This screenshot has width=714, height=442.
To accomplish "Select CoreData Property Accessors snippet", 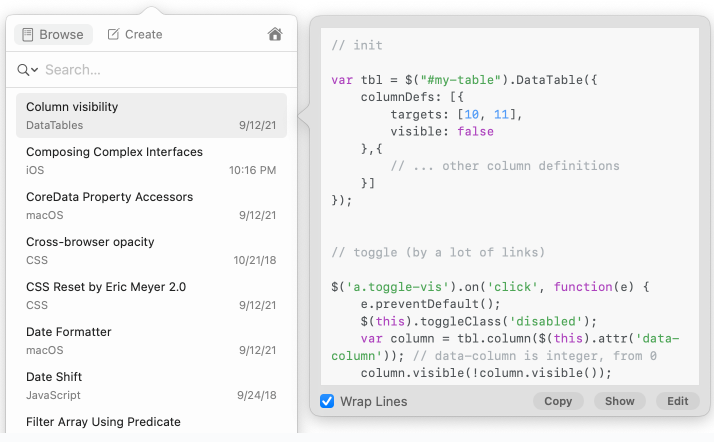I will [151, 205].
